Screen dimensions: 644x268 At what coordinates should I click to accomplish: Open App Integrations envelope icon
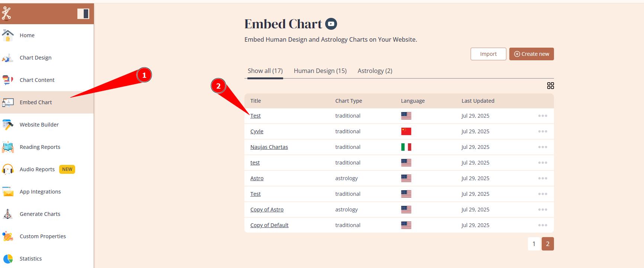[7, 192]
